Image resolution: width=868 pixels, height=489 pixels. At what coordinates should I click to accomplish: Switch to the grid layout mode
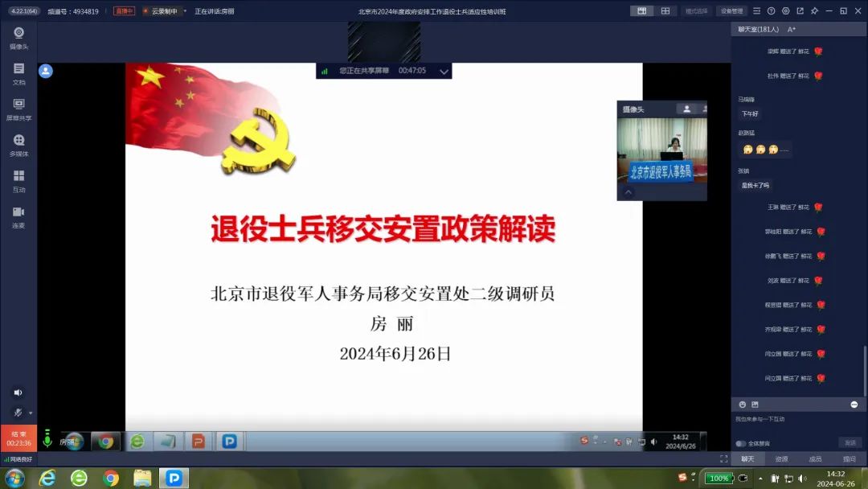665,11
